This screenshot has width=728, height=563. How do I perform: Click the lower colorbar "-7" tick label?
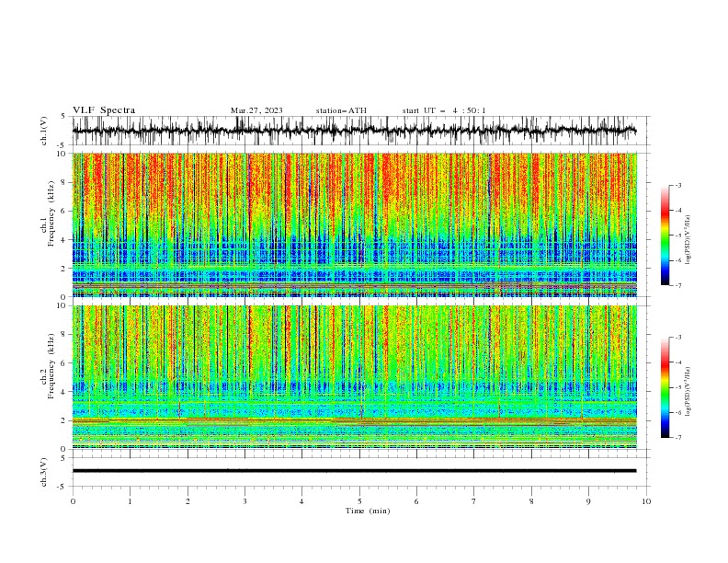pyautogui.click(x=678, y=438)
